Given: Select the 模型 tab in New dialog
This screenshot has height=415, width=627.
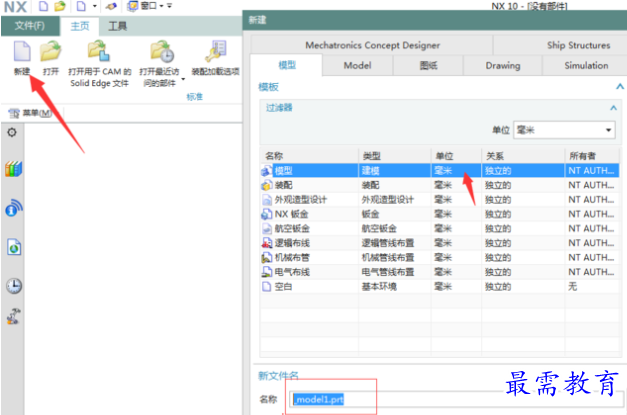Looking at the screenshot, I should point(287,65).
